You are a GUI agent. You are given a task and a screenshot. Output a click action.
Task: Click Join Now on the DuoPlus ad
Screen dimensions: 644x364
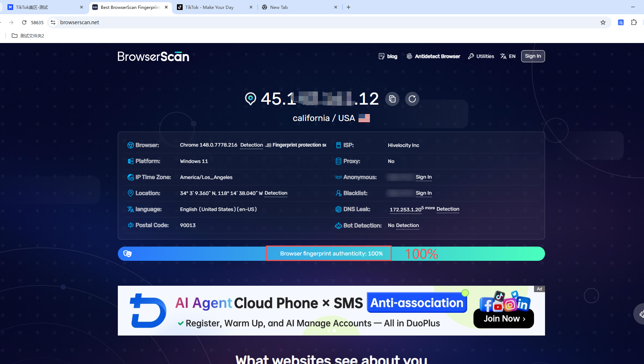[x=504, y=318]
